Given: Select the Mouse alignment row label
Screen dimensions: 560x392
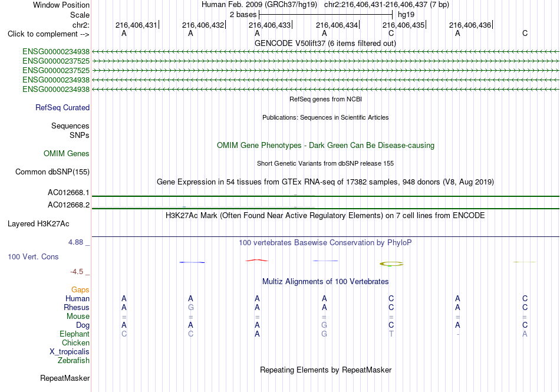Looking at the screenshot, I should point(78,317).
